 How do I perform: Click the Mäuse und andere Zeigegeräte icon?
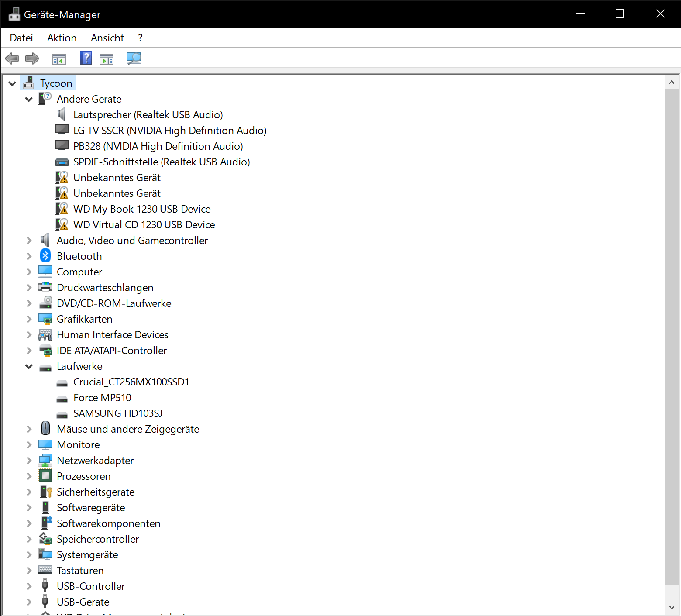45,428
